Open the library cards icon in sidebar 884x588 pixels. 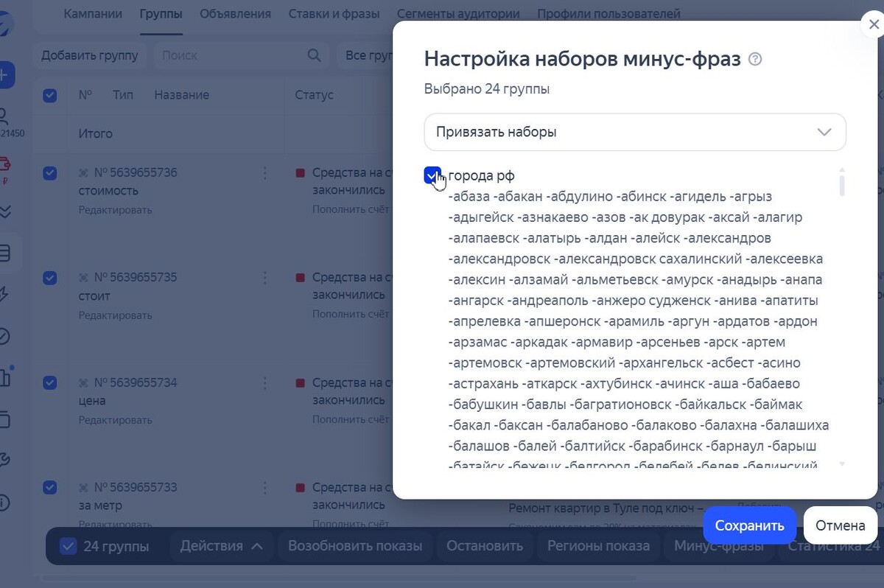(4, 419)
